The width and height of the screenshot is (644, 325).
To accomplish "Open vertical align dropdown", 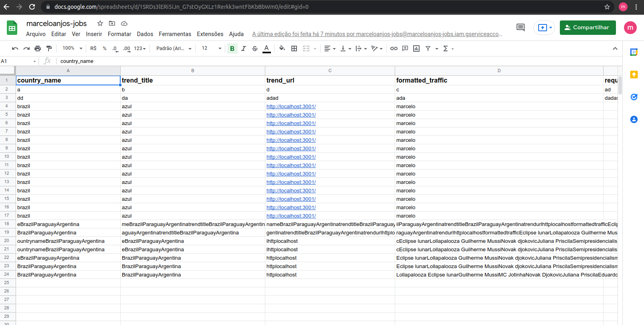I will click(x=345, y=48).
